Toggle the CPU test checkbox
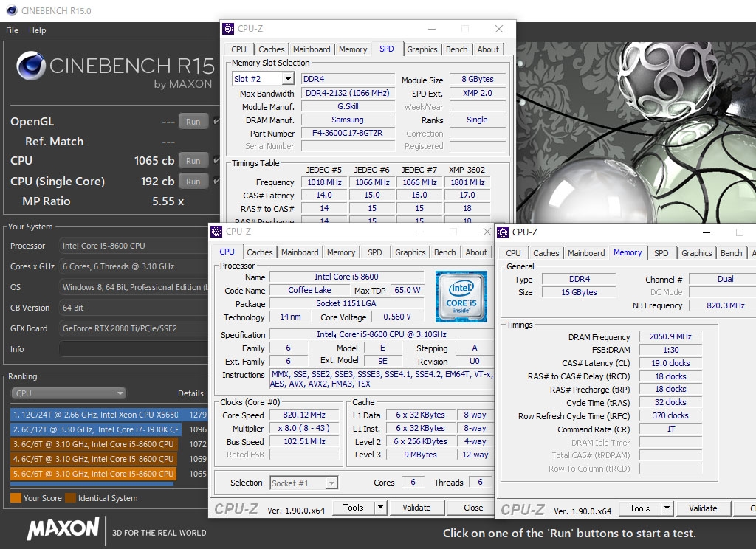This screenshot has height=549, width=756. click(x=216, y=160)
